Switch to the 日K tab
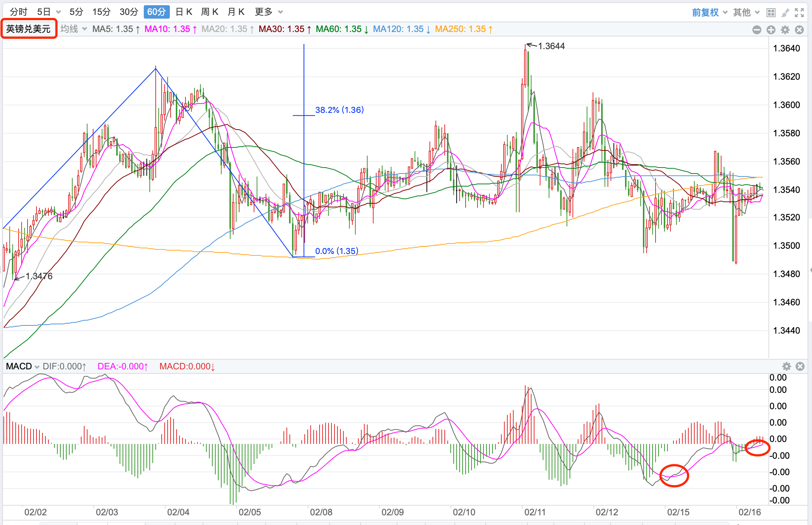 184,12
